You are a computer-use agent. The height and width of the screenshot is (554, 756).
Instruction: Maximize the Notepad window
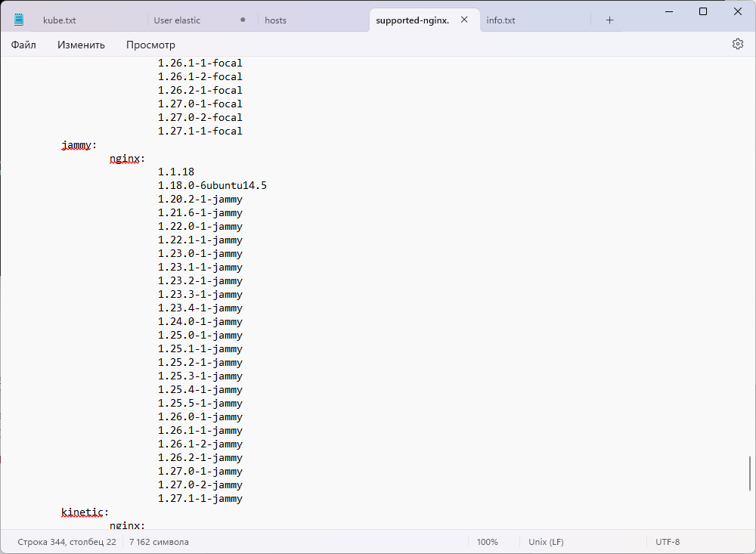703,11
